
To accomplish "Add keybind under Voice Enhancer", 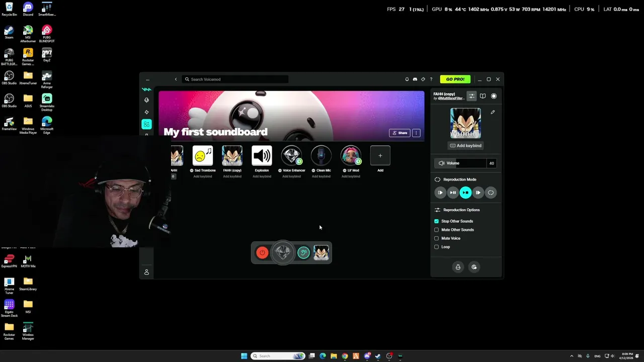I will (x=291, y=176).
